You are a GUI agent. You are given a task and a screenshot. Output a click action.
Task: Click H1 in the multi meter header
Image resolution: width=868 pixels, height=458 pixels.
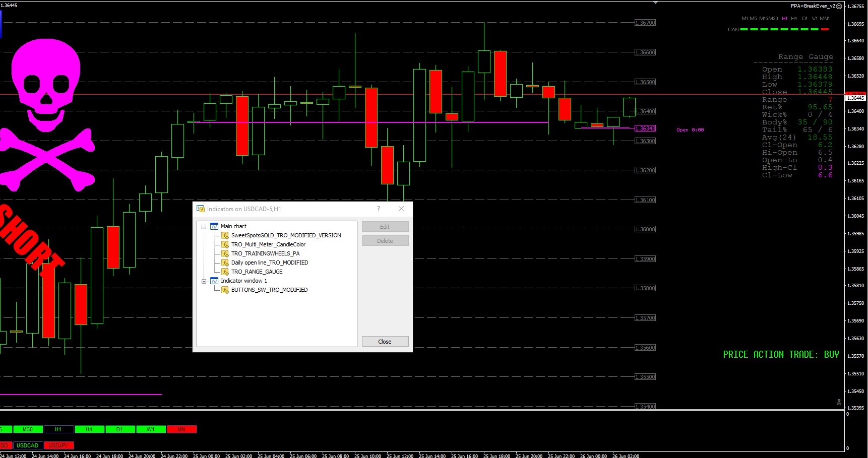pyautogui.click(x=784, y=19)
